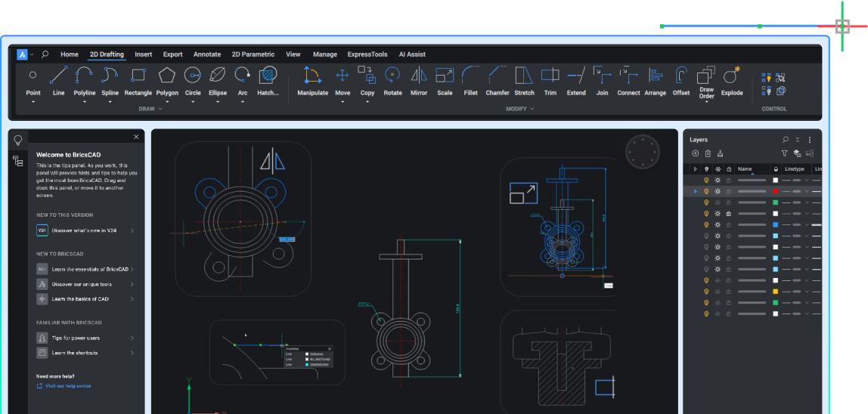The image size is (868, 414).
Task: Open the BricsCAD application logo menu
Action: click(22, 54)
